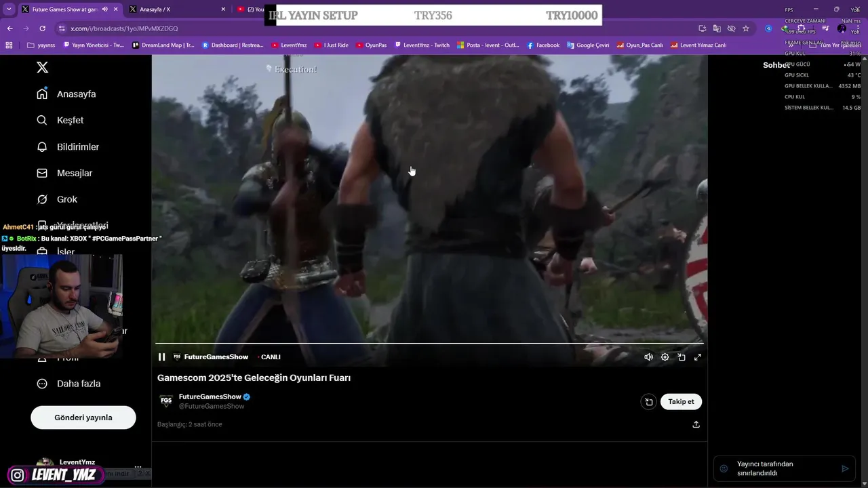Mute the broadcast volume icon
868x488 pixels.
pos(648,357)
